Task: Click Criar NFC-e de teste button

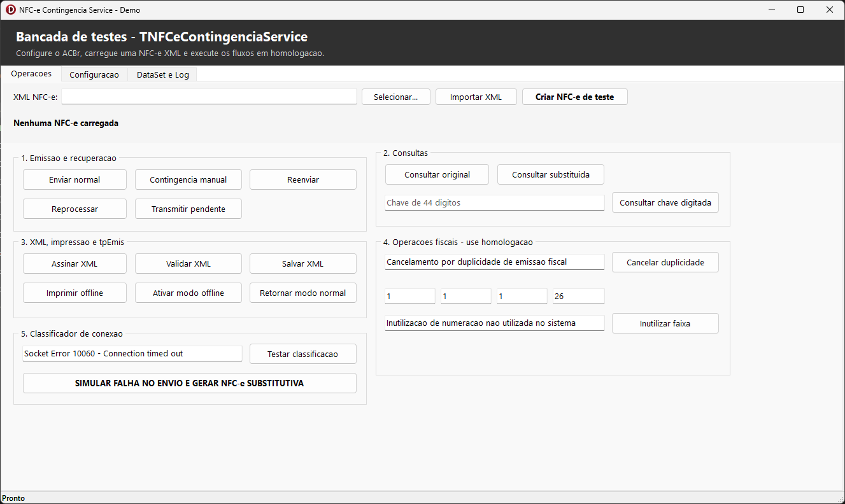Action: coord(575,97)
